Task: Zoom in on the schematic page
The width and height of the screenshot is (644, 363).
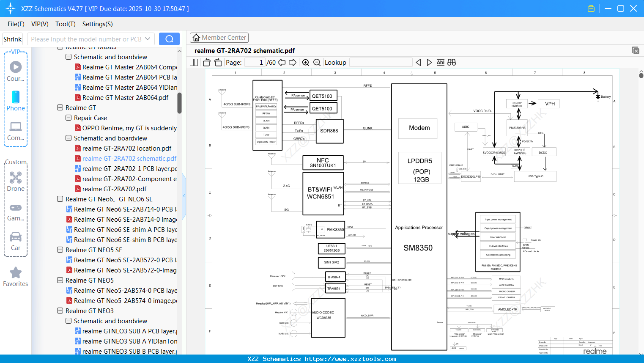Action: pos(306,62)
